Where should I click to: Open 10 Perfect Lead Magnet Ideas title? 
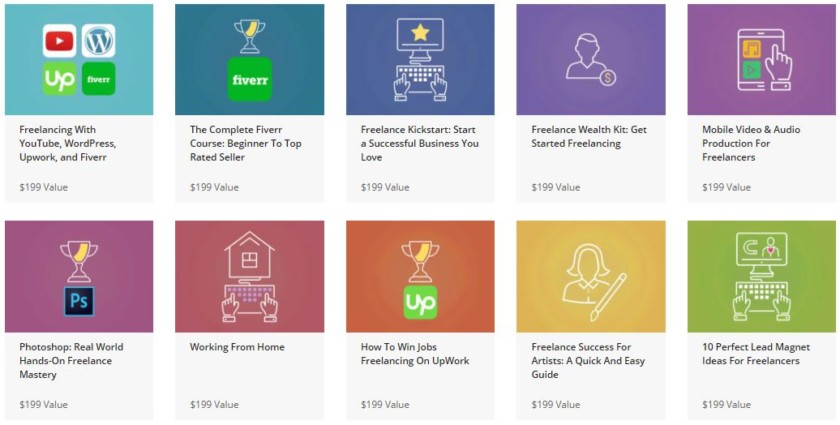tap(755, 354)
